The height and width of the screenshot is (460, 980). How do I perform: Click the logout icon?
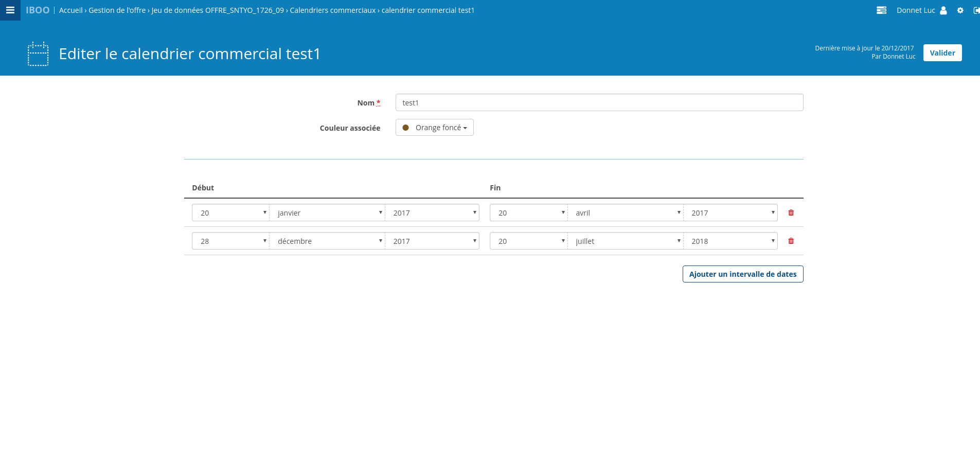[976, 10]
